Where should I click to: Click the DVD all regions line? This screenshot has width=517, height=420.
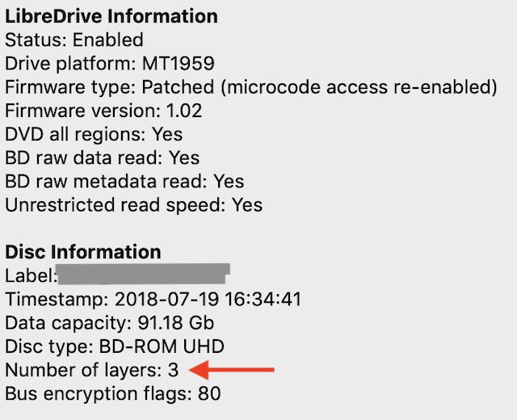(94, 134)
